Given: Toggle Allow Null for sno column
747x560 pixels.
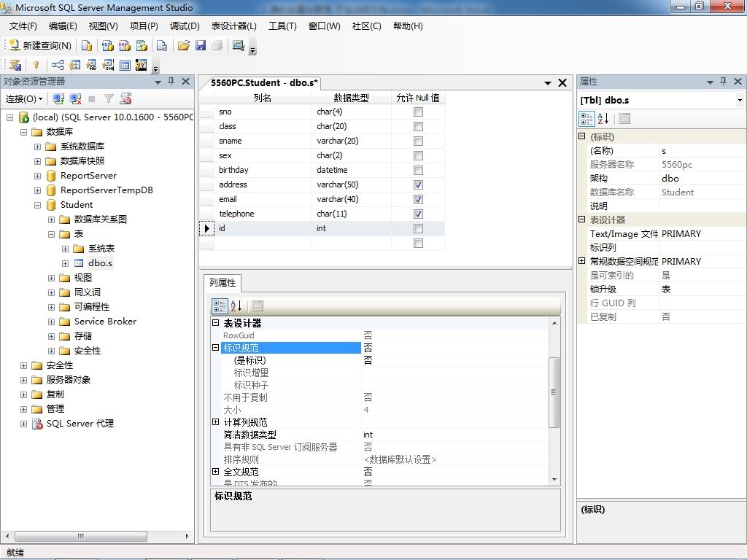Looking at the screenshot, I should pos(418,112).
